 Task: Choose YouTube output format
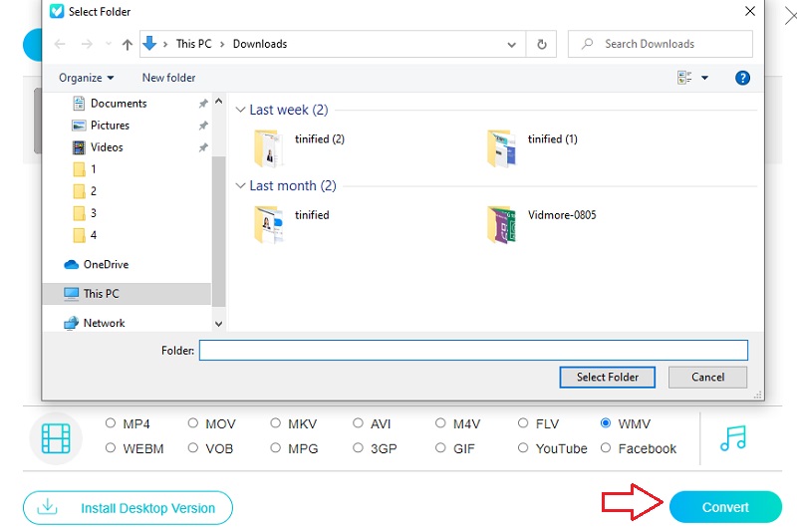(523, 448)
